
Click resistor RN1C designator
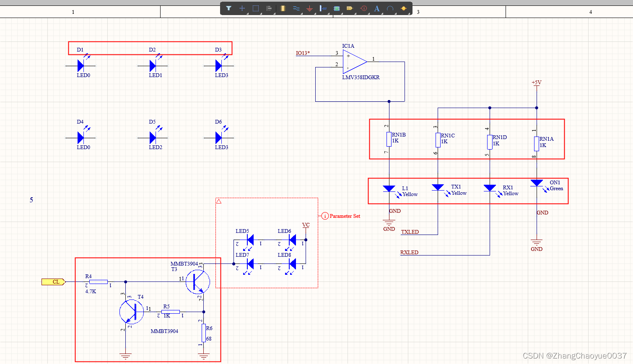tap(448, 136)
